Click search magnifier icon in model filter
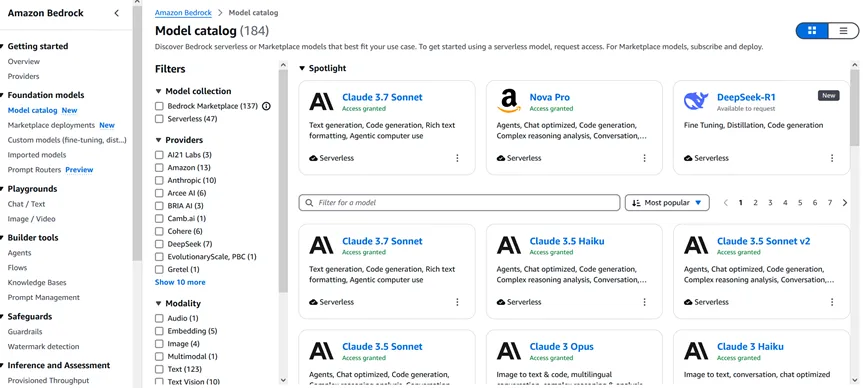The height and width of the screenshot is (388, 863). (309, 203)
